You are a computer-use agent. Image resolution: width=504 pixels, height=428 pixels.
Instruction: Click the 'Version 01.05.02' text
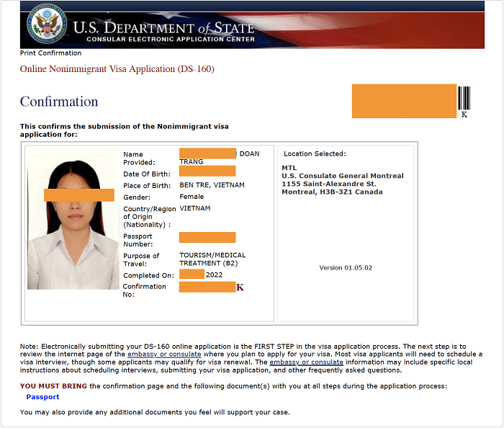pyautogui.click(x=346, y=268)
